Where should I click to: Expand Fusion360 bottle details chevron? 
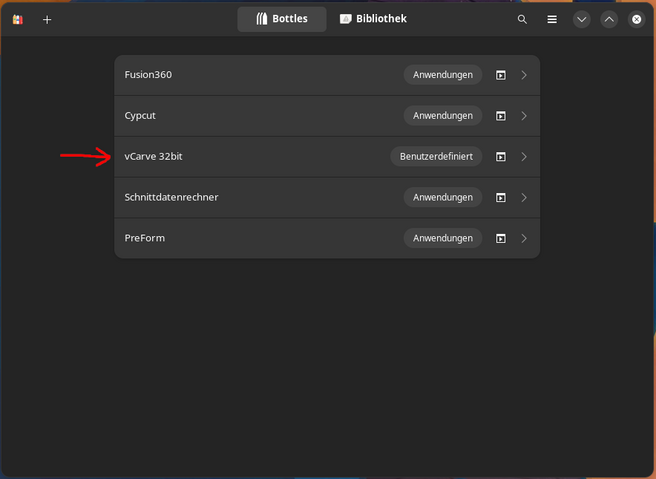[524, 75]
